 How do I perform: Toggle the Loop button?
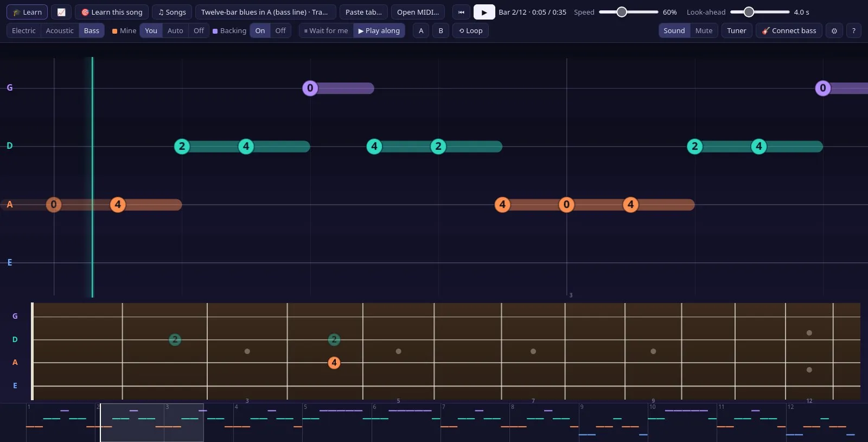click(x=470, y=30)
